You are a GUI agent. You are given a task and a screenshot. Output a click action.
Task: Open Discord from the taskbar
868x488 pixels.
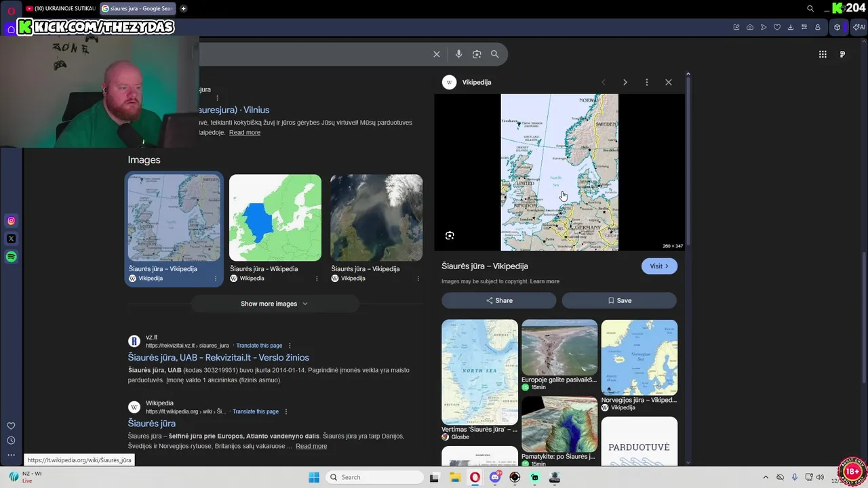495,477
